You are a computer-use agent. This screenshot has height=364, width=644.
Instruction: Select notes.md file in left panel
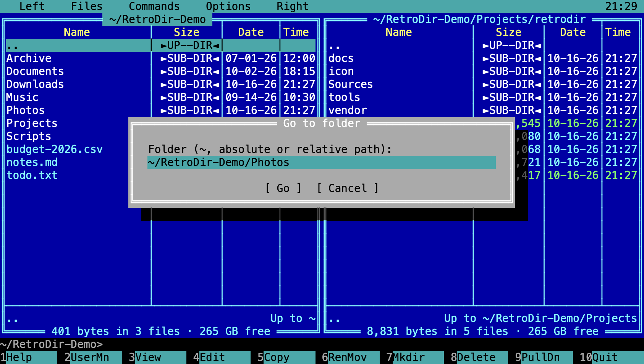click(67, 162)
